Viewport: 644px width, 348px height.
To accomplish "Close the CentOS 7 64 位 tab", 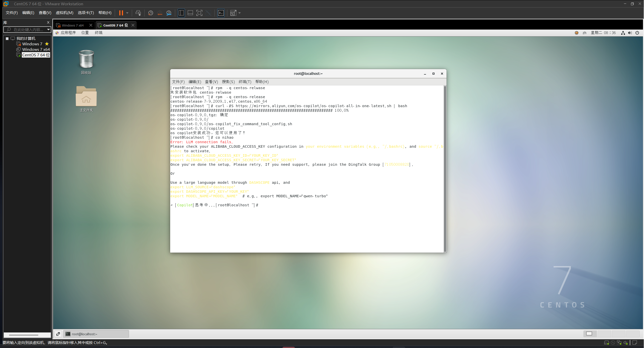I will (x=133, y=25).
